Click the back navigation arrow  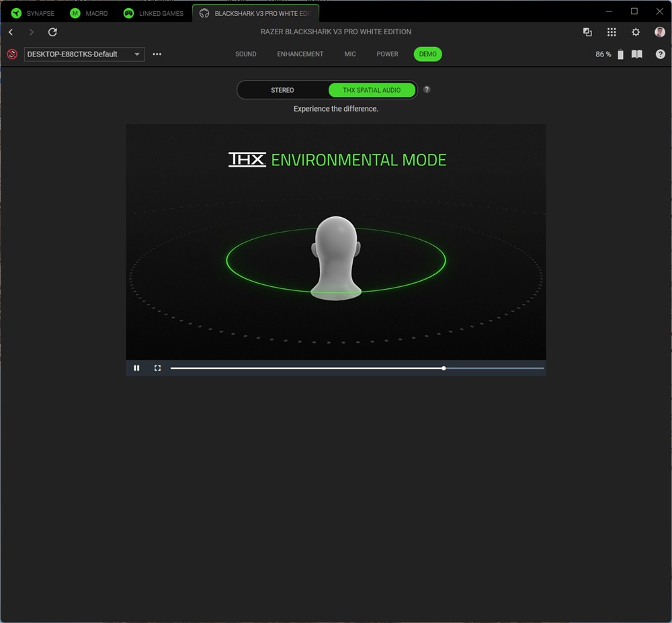coord(11,32)
